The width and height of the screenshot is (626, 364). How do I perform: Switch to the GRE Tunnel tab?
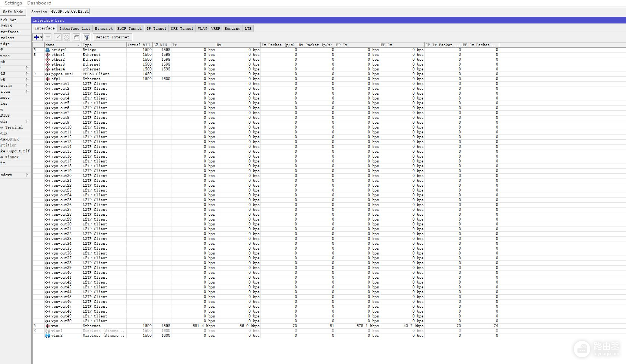click(182, 29)
